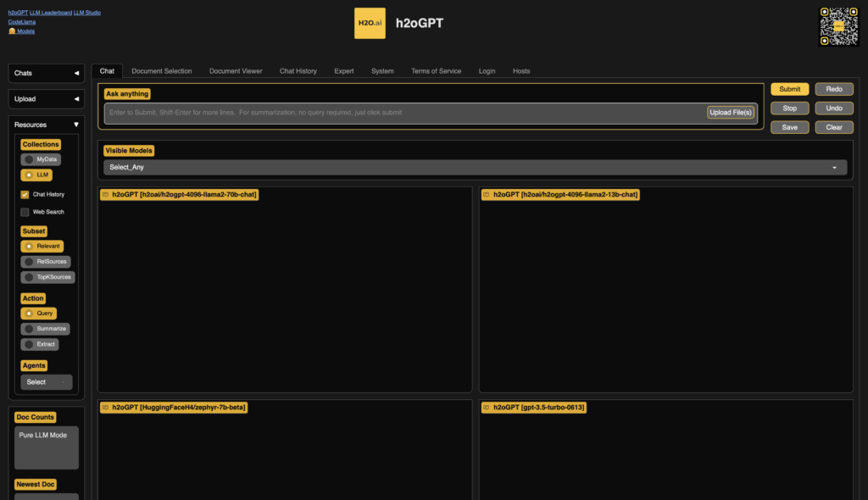Click the chat icon on the zephyr-7b-beta panel

pyautogui.click(x=105, y=408)
